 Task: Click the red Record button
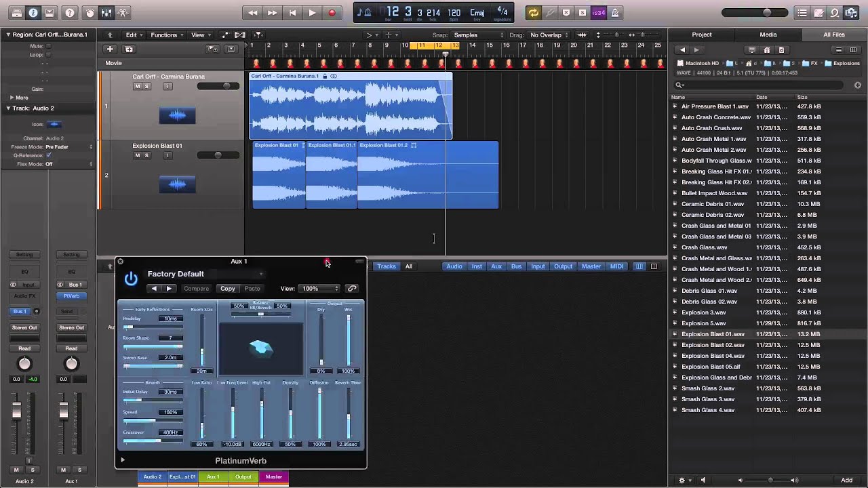click(x=332, y=13)
